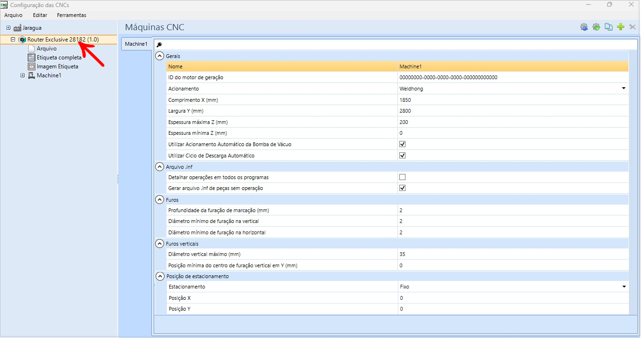Select the Machine1 tab

coord(136,44)
